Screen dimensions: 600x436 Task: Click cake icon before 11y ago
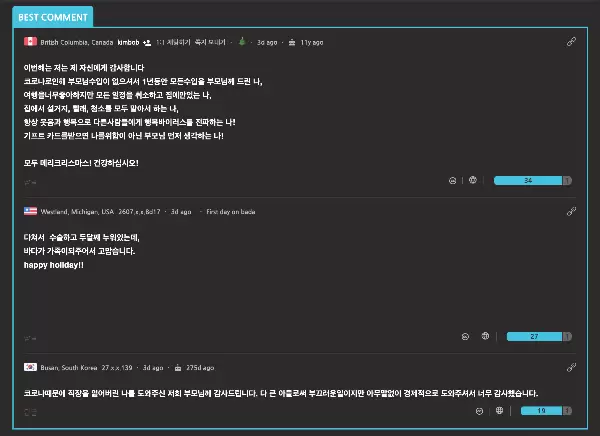tap(292, 42)
